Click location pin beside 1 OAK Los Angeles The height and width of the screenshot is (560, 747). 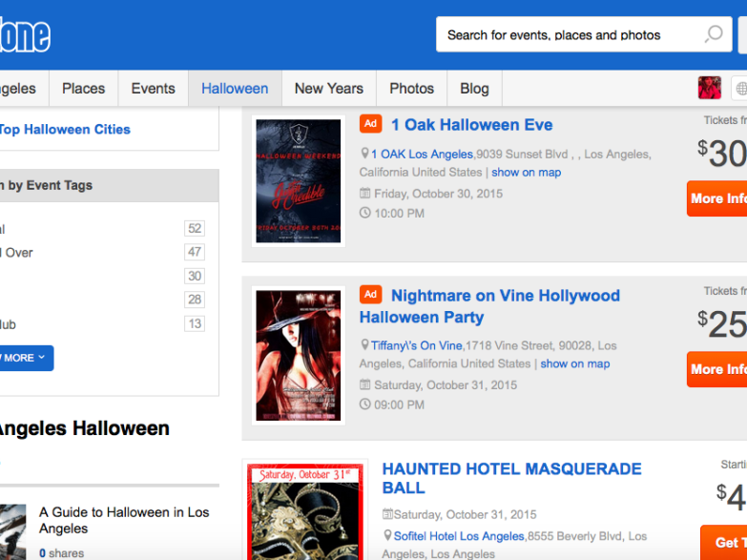tap(364, 154)
